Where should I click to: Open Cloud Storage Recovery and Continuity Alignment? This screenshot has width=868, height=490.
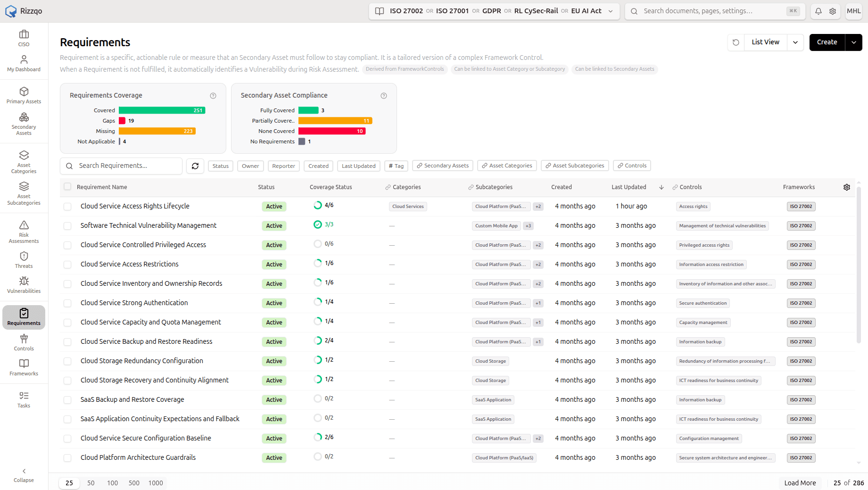point(155,380)
